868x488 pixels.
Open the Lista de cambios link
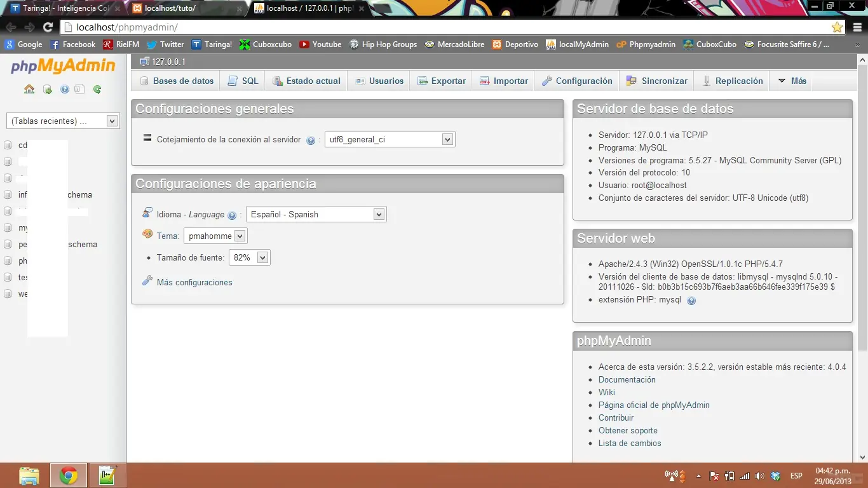click(x=630, y=444)
